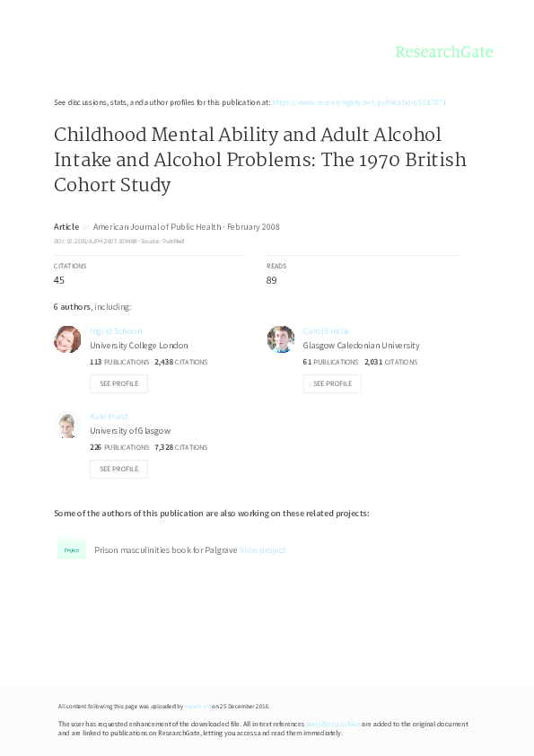The width and height of the screenshot is (534, 756).
Task: Click SEE PROFILE under Kate Hunt
Action: [118, 469]
